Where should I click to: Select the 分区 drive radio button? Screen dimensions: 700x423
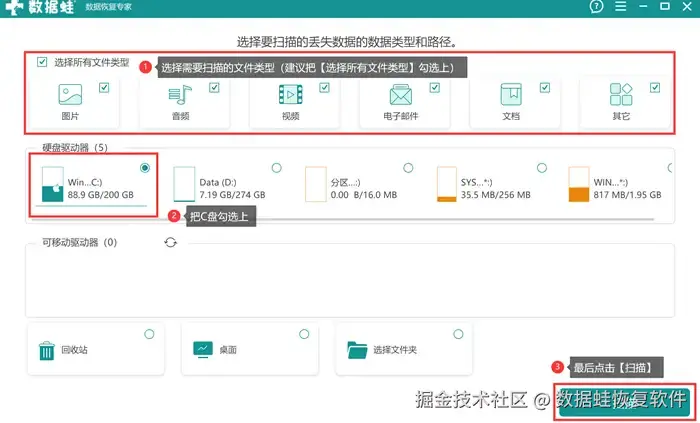click(x=408, y=168)
